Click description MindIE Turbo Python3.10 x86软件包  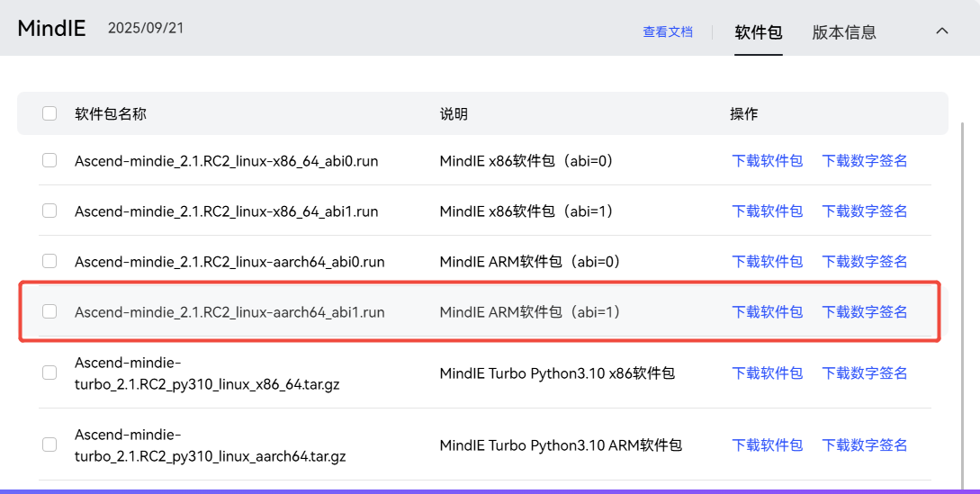point(557,373)
